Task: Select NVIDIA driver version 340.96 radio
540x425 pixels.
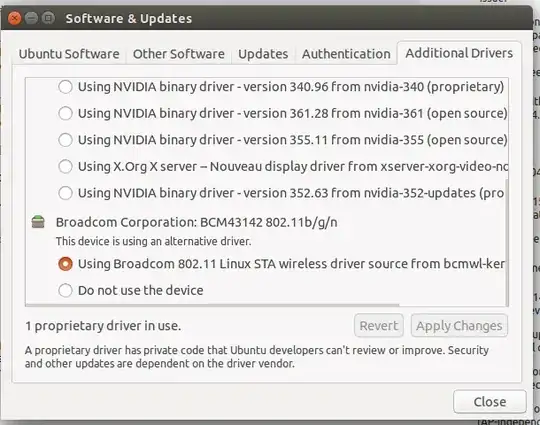Action: pyautogui.click(x=65, y=87)
